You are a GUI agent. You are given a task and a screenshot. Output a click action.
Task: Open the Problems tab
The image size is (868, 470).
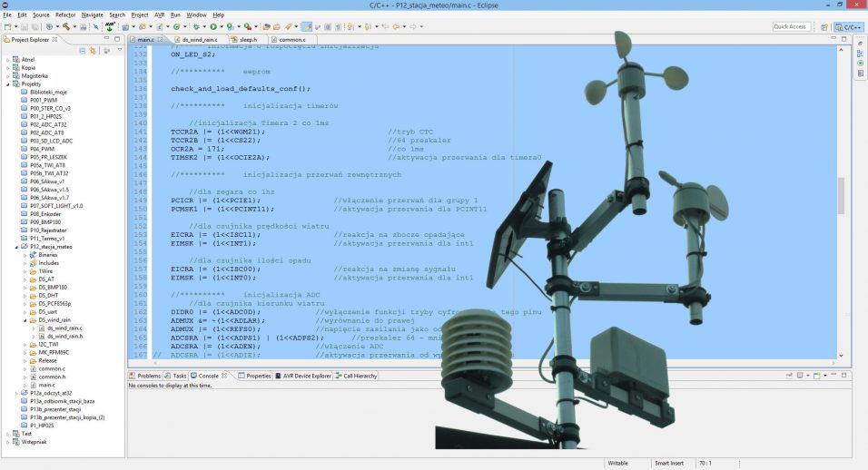(148, 376)
